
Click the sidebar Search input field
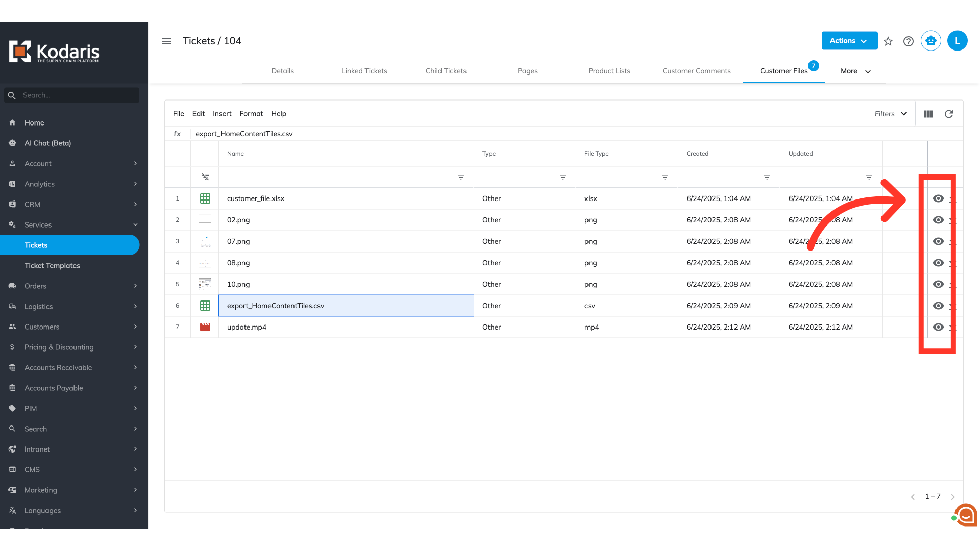[77, 95]
